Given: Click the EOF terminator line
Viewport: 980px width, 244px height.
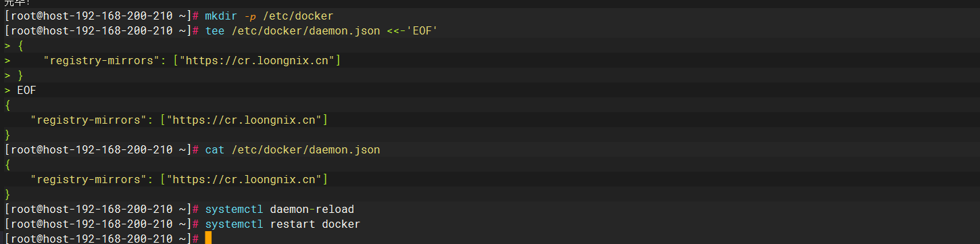Looking at the screenshot, I should tap(26, 90).
